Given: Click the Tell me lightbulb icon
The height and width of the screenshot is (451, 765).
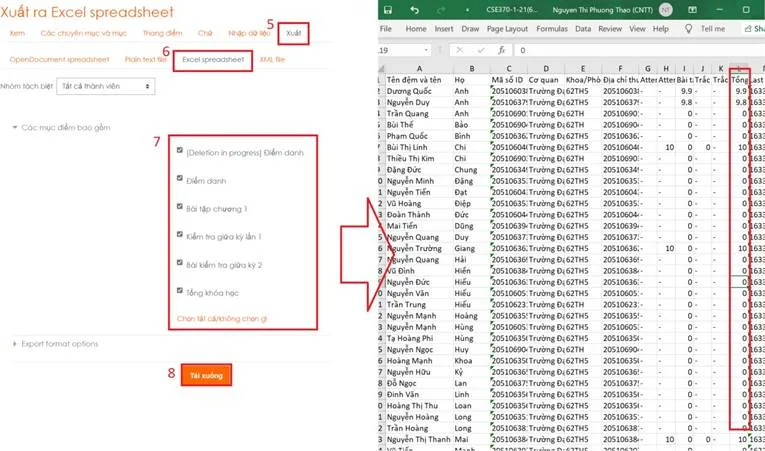Looking at the screenshot, I should pos(688,29).
